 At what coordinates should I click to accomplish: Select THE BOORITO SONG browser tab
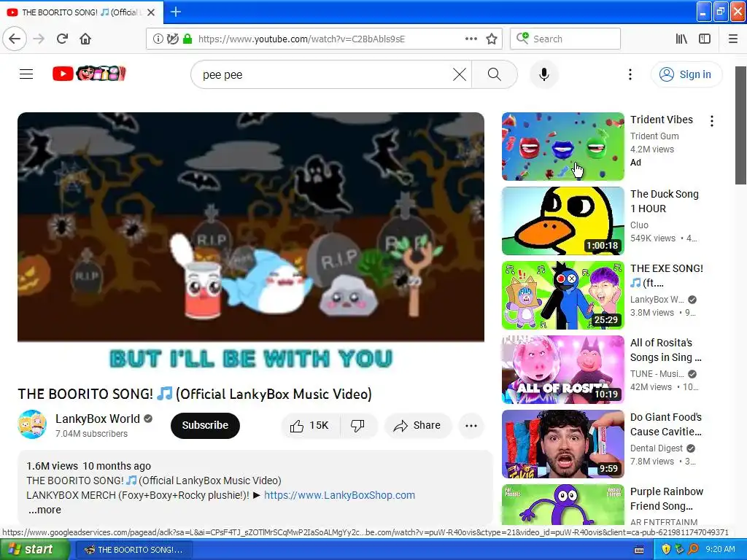coord(82,12)
